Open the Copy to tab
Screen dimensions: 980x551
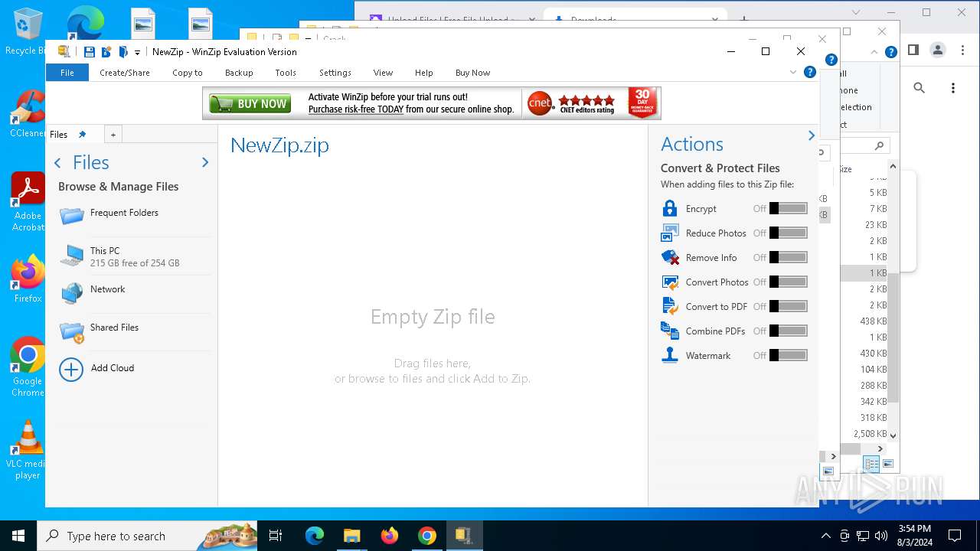coord(188,73)
